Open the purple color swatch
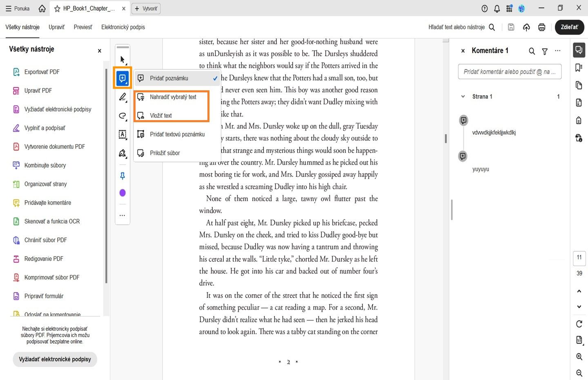Image resolution: width=588 pixels, height=380 pixels. (122, 193)
